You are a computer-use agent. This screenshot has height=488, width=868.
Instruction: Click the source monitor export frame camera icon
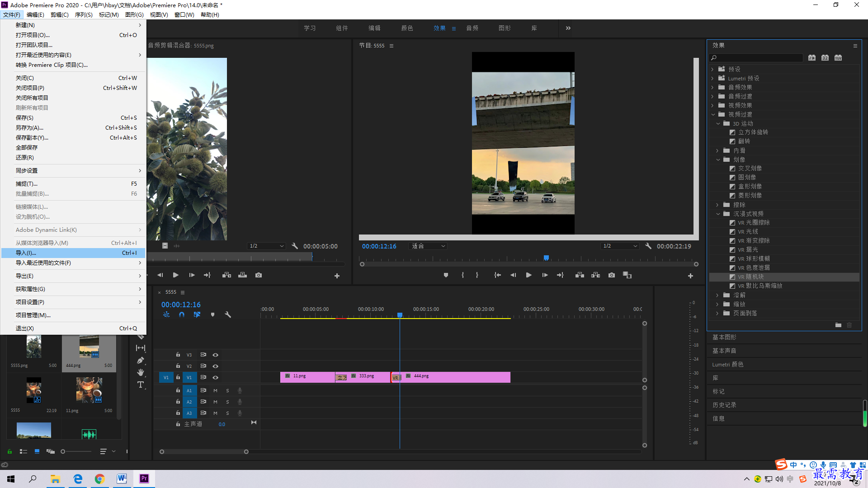258,275
